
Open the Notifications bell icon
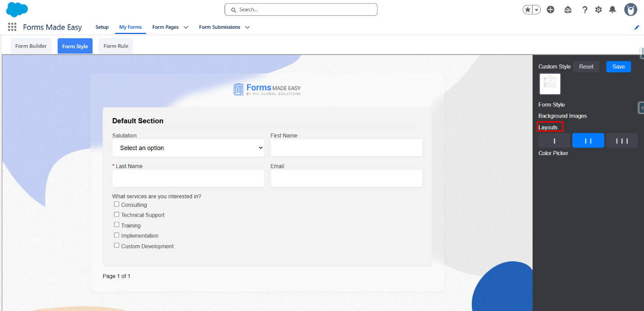pos(612,9)
